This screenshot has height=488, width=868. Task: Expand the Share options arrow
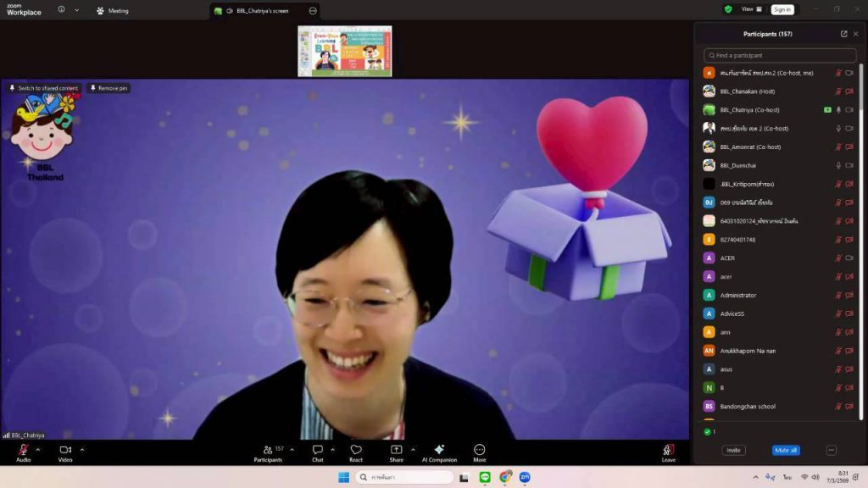click(x=413, y=450)
